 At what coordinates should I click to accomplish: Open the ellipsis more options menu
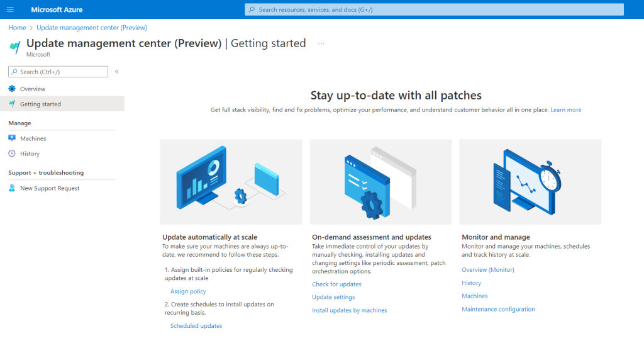(x=321, y=43)
